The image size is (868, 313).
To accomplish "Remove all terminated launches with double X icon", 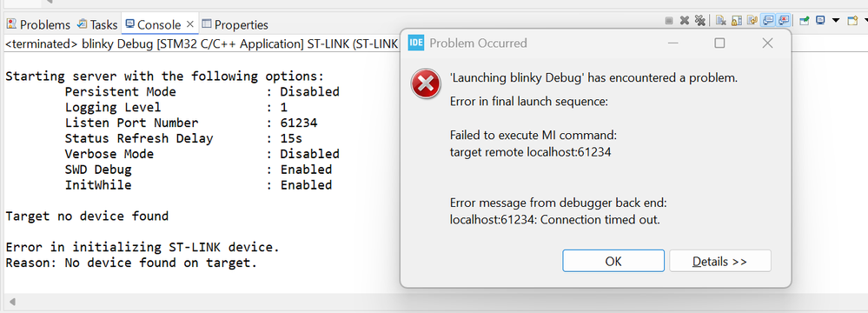I will 700,21.
